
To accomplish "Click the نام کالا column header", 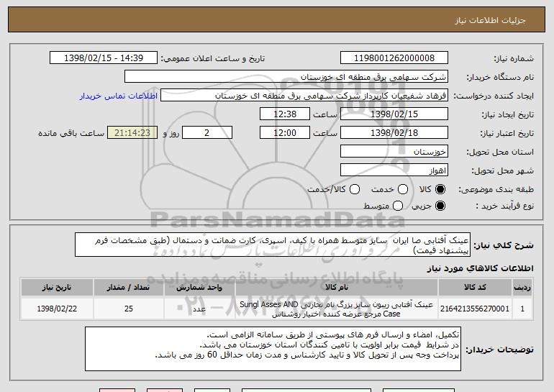I will (x=337, y=288).
